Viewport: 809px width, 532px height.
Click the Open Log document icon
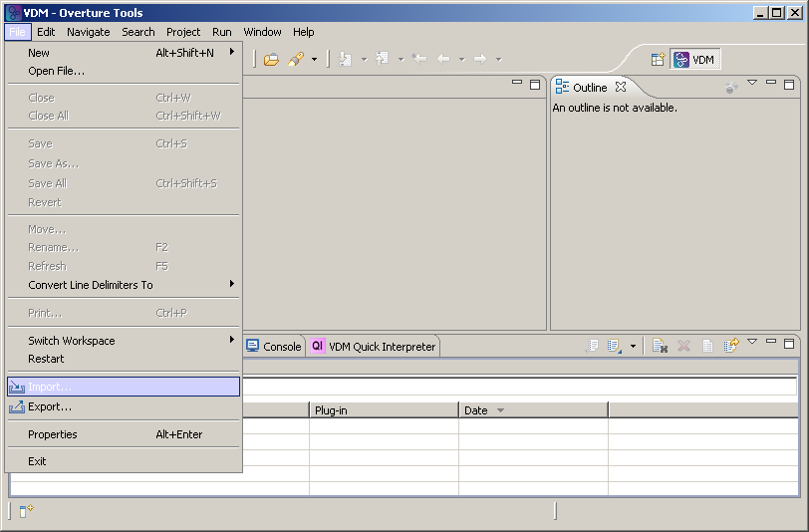(707, 346)
